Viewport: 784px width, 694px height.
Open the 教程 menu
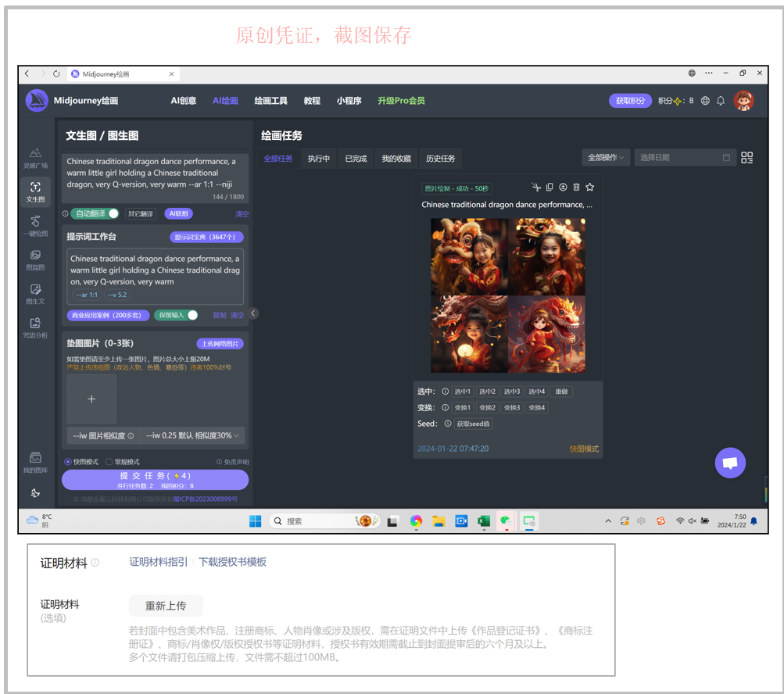pyautogui.click(x=312, y=101)
